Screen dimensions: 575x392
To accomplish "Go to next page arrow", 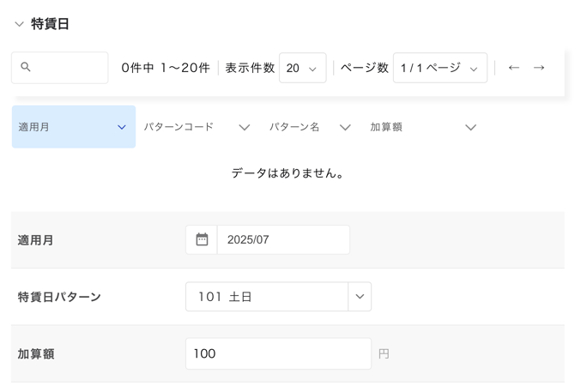I will pos(539,68).
